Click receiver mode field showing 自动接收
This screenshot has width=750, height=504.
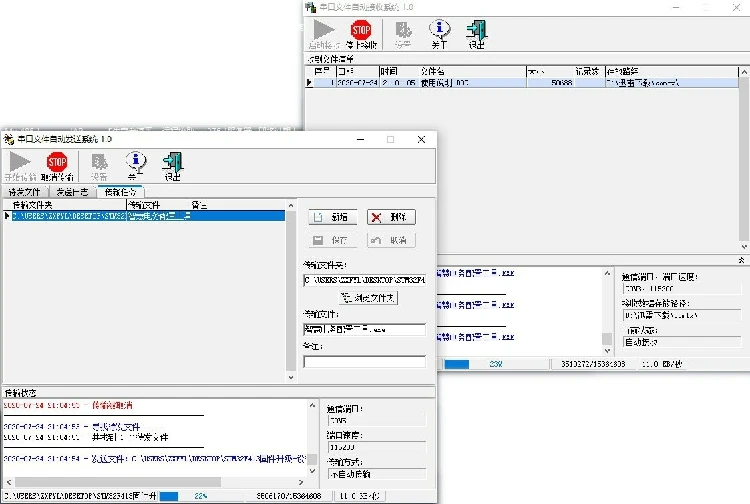point(682,342)
